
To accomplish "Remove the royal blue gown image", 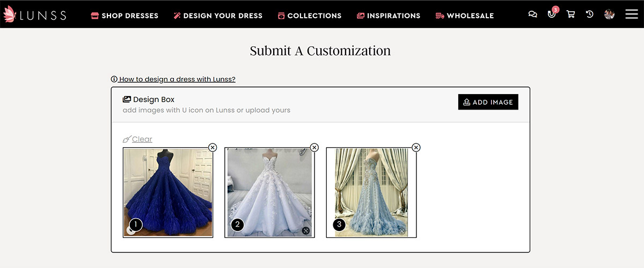I will pos(213,148).
